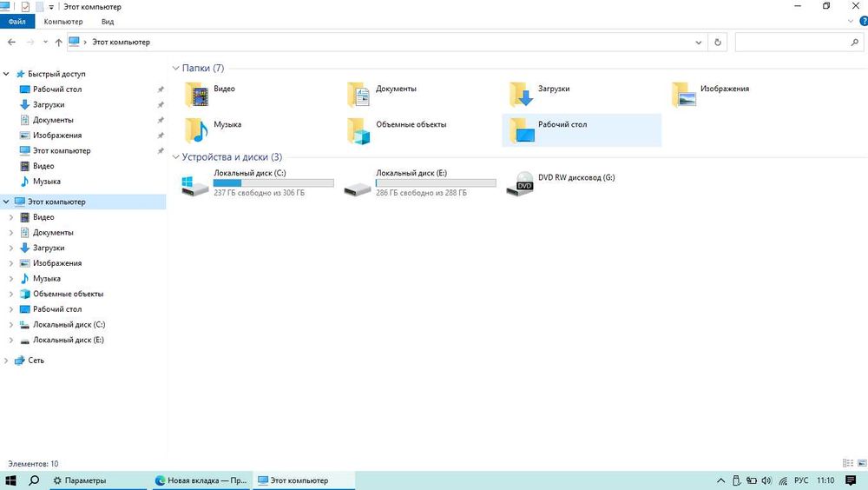Select the Объемные объекты folder icon
The width and height of the screenshot is (868, 490).
[x=358, y=130]
